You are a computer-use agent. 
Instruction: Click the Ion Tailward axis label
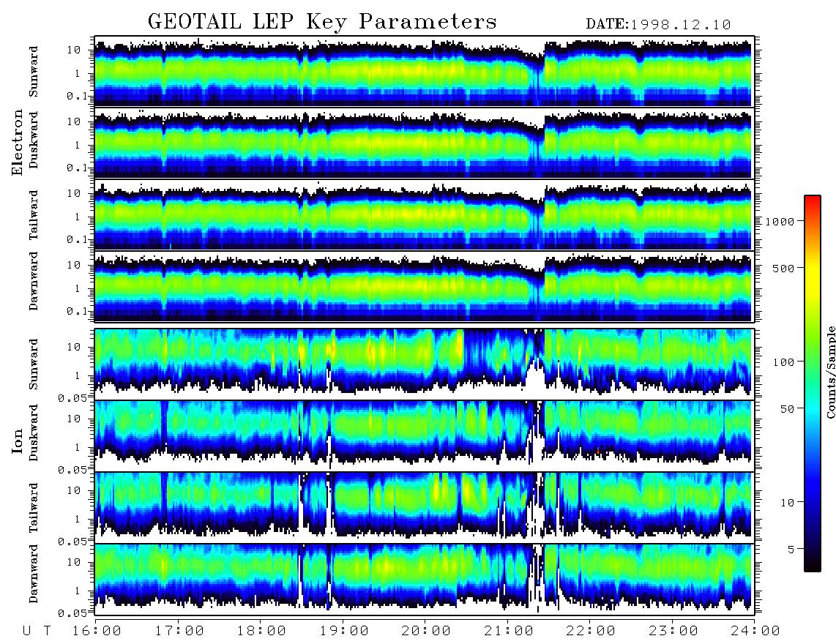click(34, 508)
